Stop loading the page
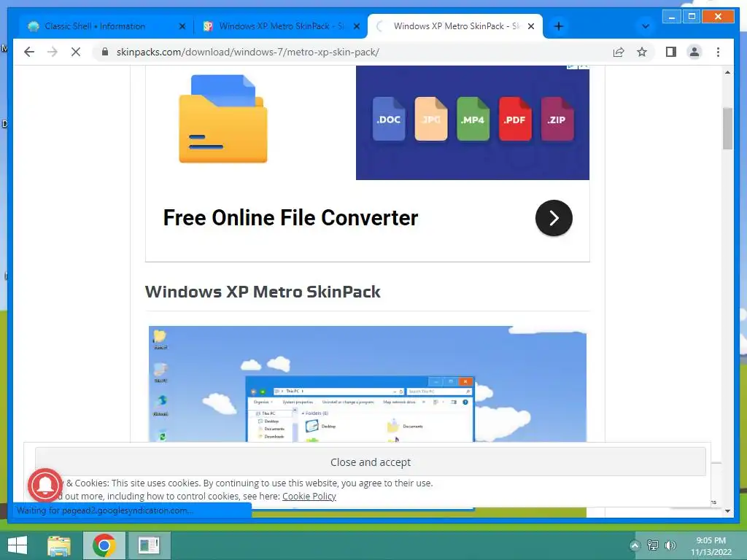Screen dimensions: 747x560 (x=76, y=52)
